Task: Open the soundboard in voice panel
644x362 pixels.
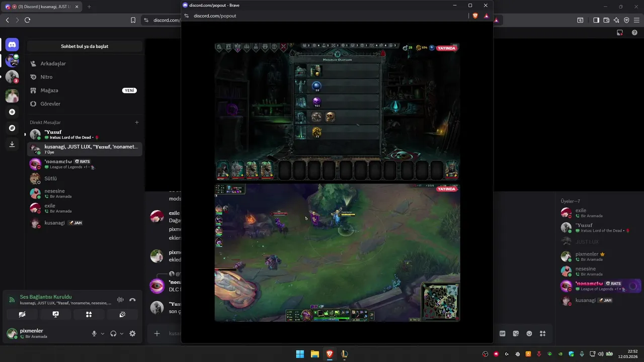Action: click(x=122, y=314)
